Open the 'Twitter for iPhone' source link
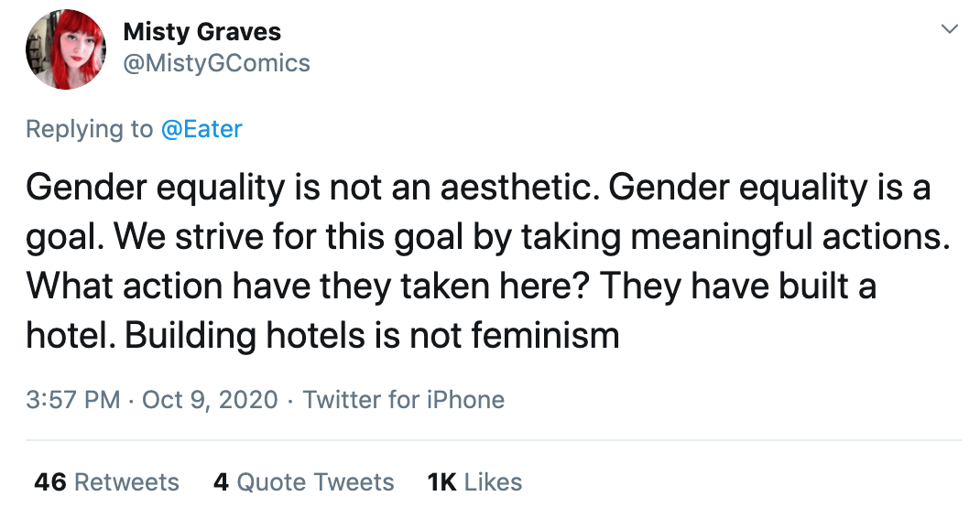This screenshot has height=518, width=980. [x=404, y=399]
